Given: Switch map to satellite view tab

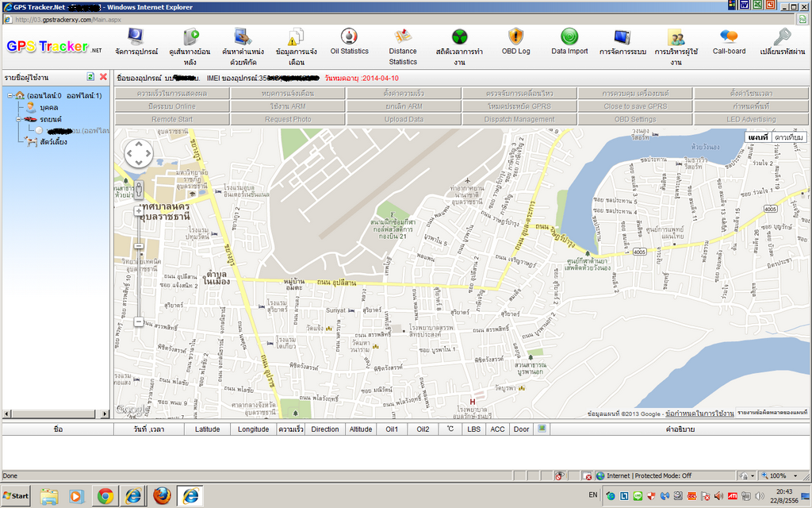Looking at the screenshot, I should pyautogui.click(x=789, y=137).
